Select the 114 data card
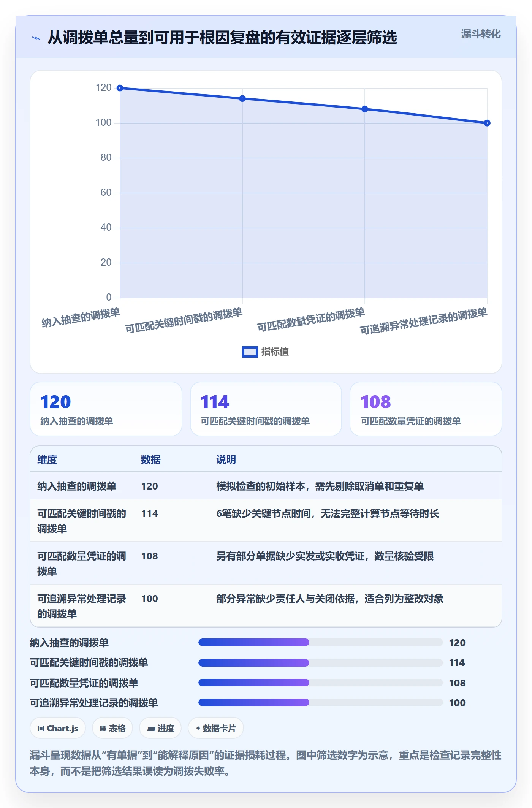This screenshot has width=532, height=808. pos(266,409)
